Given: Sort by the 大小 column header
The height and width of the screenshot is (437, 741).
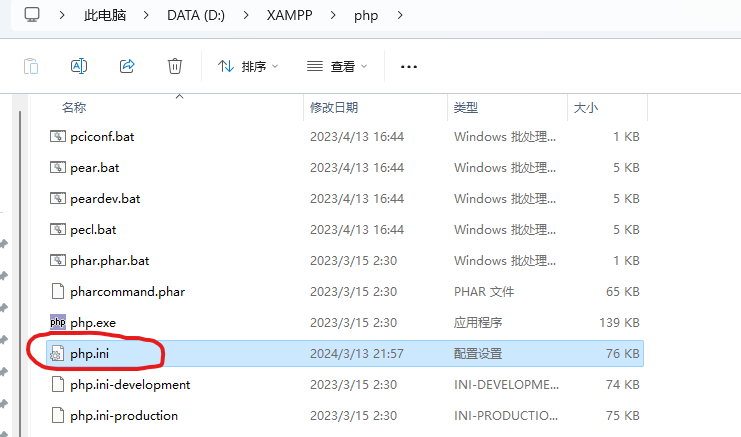Looking at the screenshot, I should tap(586, 108).
